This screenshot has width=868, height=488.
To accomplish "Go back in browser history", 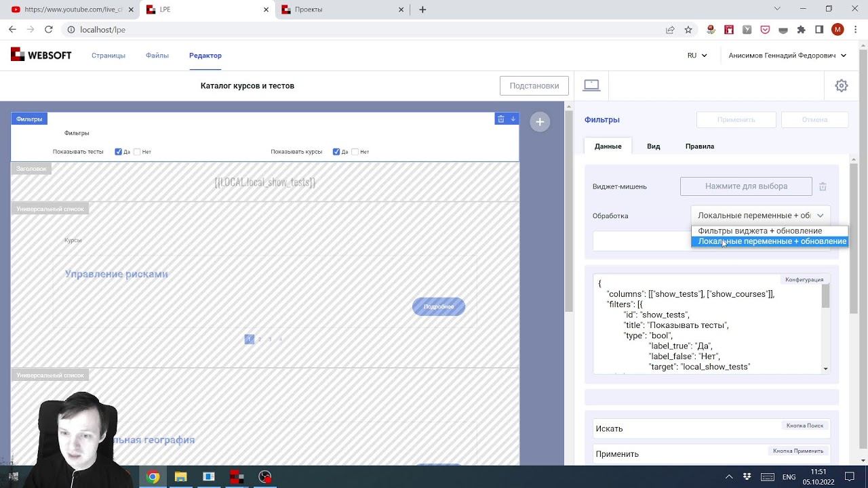I will point(12,30).
